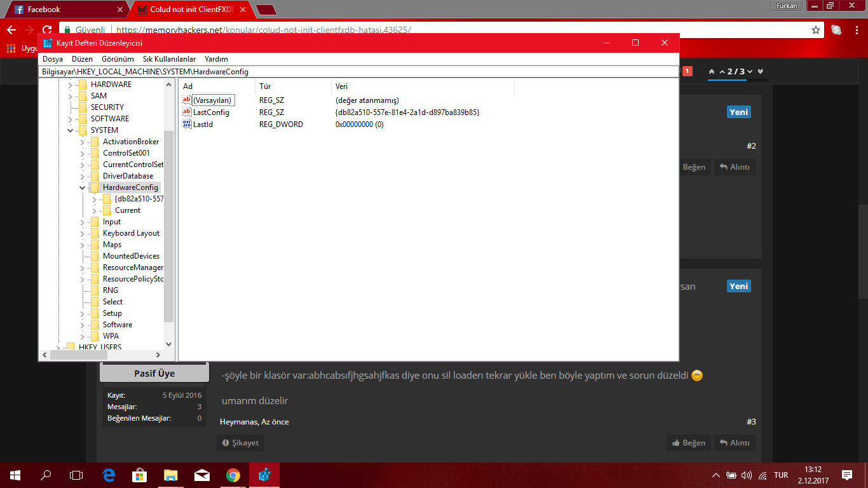Select the {db82a510-557 subkey
This screenshot has width=868, height=488.
(x=139, y=199)
